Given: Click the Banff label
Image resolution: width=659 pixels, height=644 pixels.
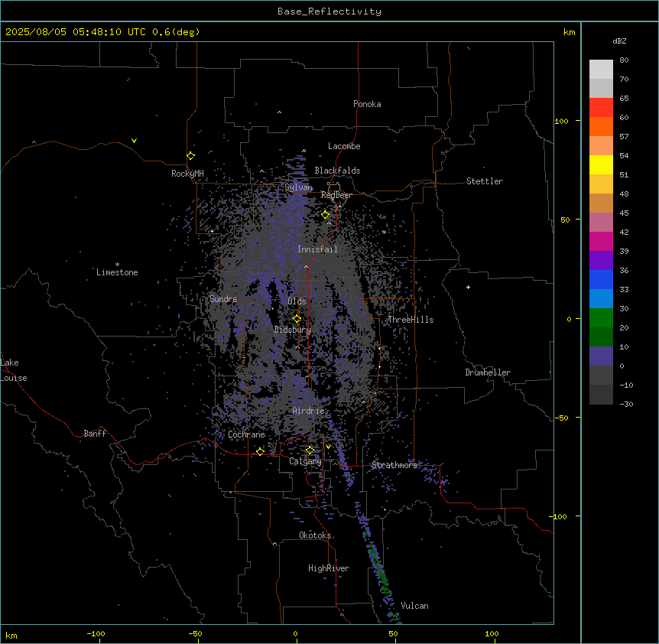Looking at the screenshot, I should pyautogui.click(x=95, y=434).
